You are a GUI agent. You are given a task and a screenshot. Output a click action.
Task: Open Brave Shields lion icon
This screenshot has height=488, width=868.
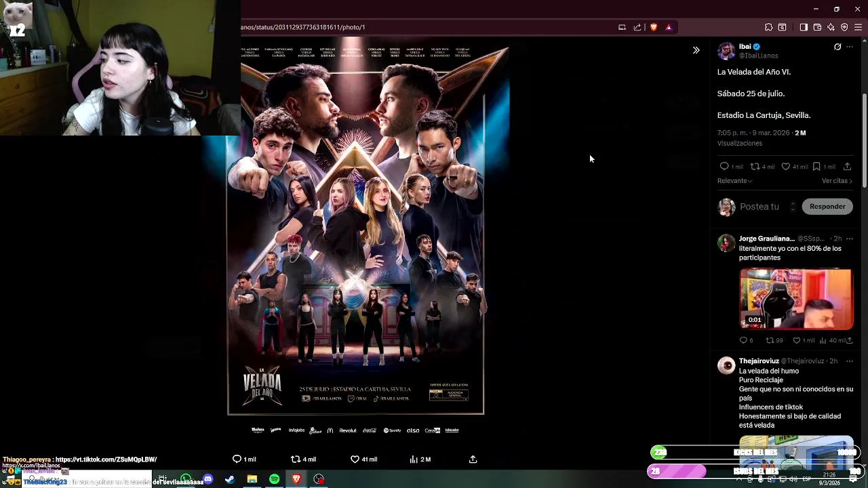pyautogui.click(x=654, y=27)
